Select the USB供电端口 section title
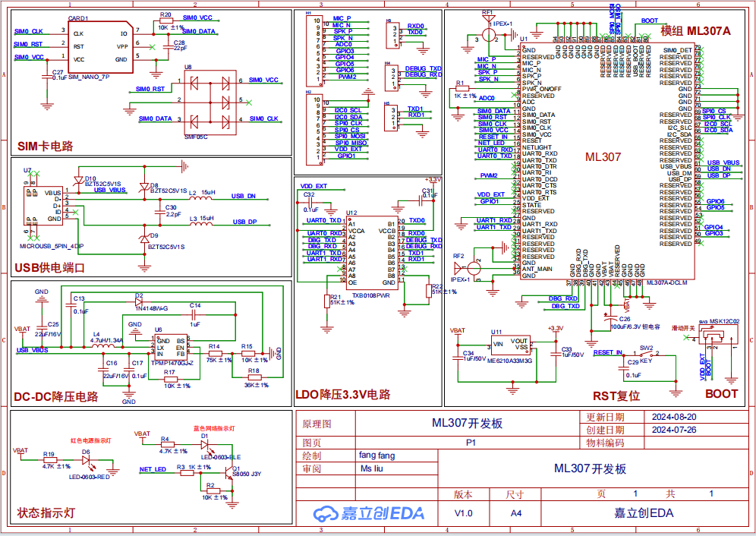Image resolution: width=756 pixels, height=536 pixels. pyautogui.click(x=49, y=268)
